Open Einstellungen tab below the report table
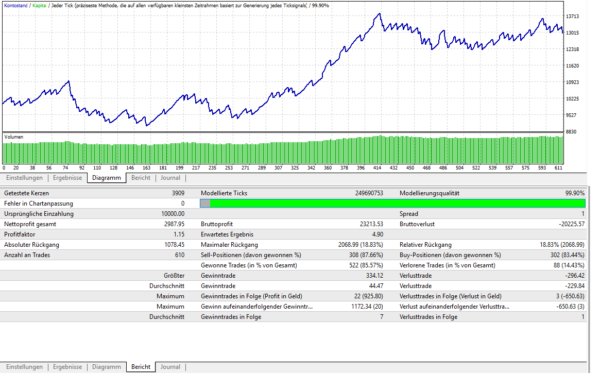Viewport: 600px width, 389px height. click(24, 367)
